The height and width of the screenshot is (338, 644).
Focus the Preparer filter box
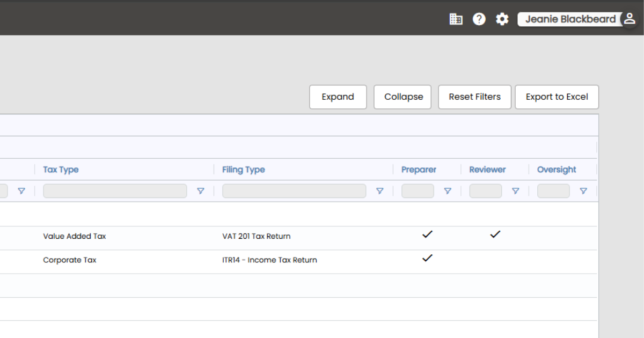pos(418,191)
